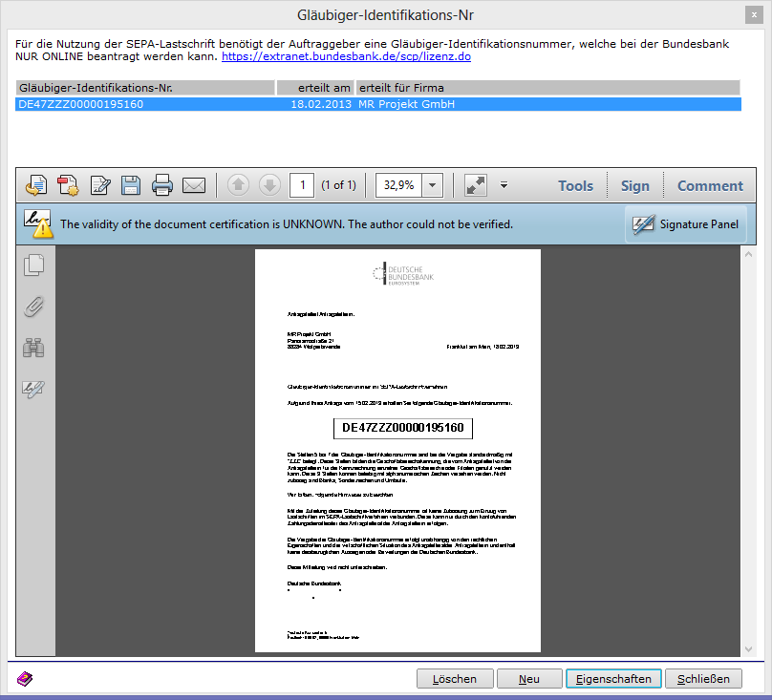The height and width of the screenshot is (700, 772).
Task: Click the MR Projekt GmbH cell
Action: [x=406, y=104]
